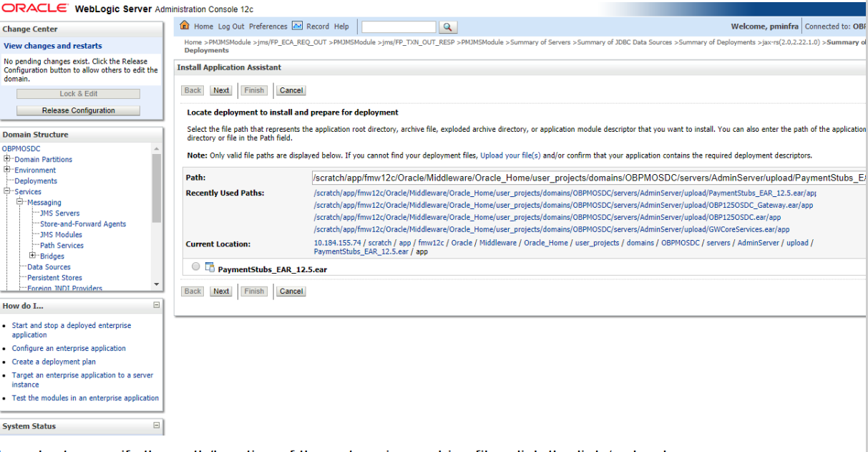Image resolution: width=868 pixels, height=452 pixels.
Task: Collapse the How do I panel
Action: coord(157,305)
